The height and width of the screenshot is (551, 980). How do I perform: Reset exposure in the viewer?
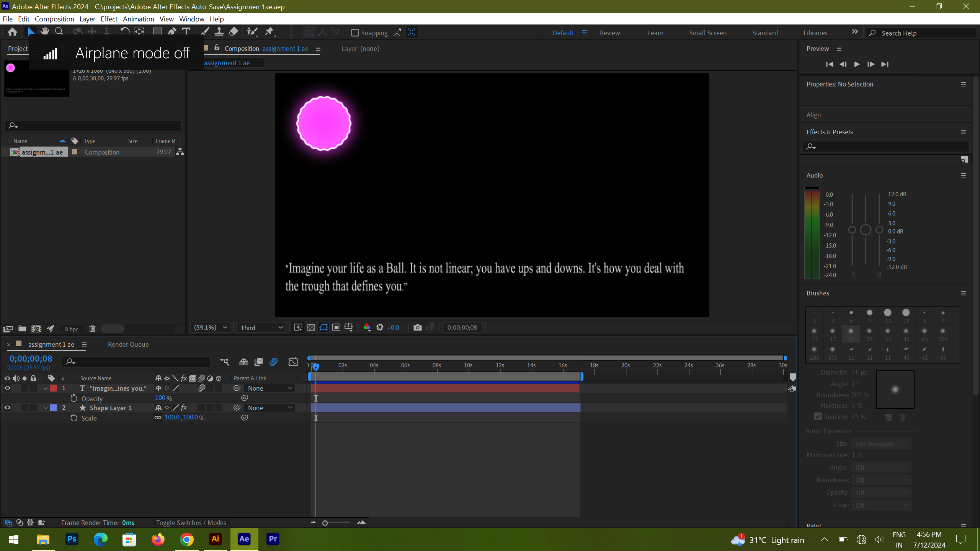coord(380,328)
